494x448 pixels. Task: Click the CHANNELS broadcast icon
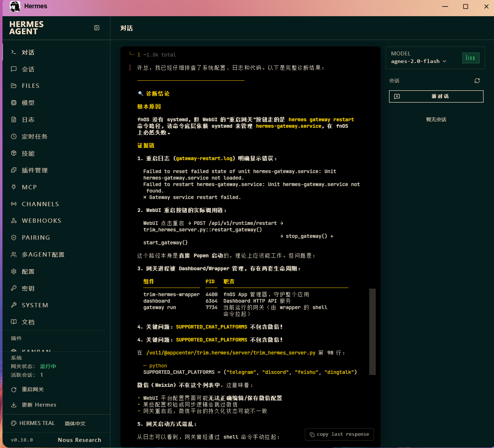coord(14,204)
